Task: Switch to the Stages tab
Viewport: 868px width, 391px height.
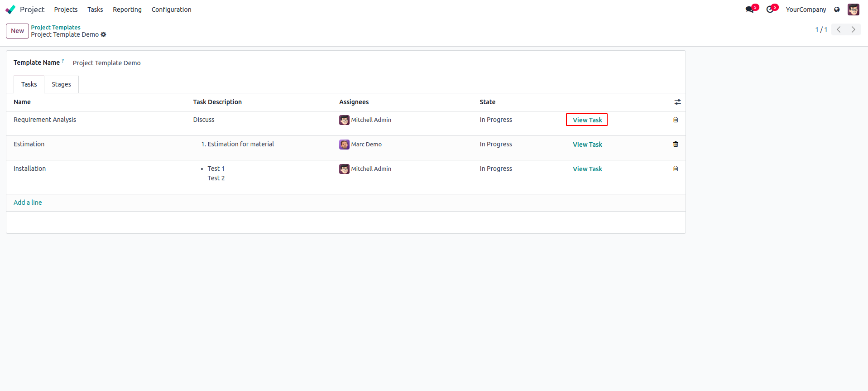Action: pos(61,84)
